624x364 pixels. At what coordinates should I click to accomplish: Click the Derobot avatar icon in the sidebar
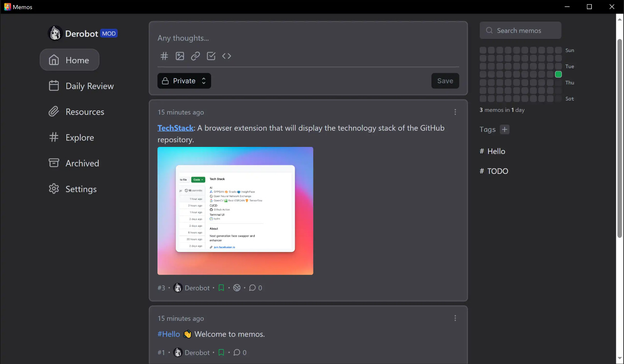point(55,34)
